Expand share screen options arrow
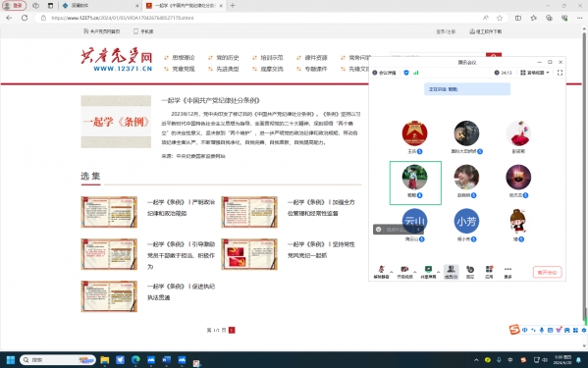Image resolution: width=588 pixels, height=368 pixels. click(x=439, y=272)
